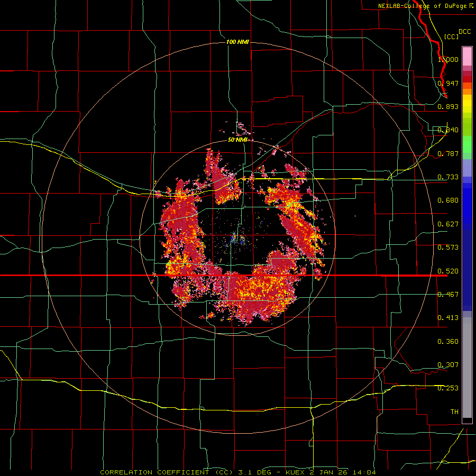Click the 0.893 legend value
The height and width of the screenshot is (476, 476).
(x=448, y=106)
